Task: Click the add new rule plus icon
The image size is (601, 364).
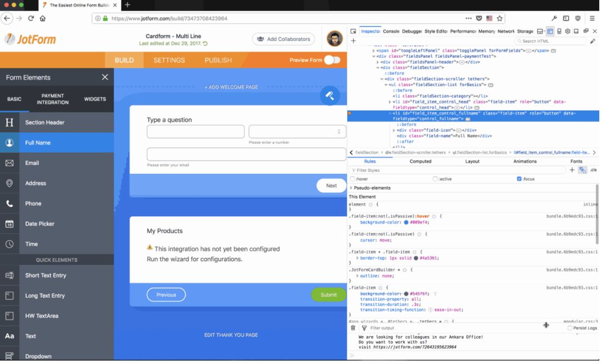Action: pos(572,170)
